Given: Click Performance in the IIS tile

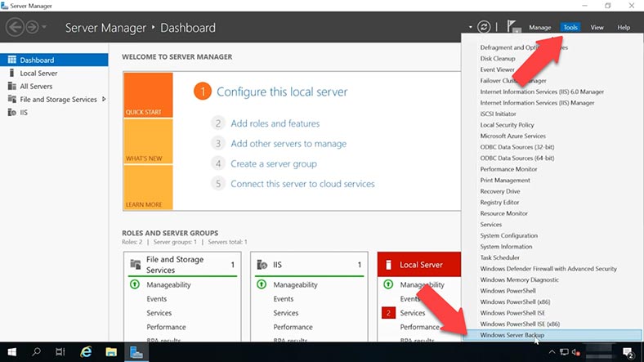Looking at the screenshot, I should point(293,327).
